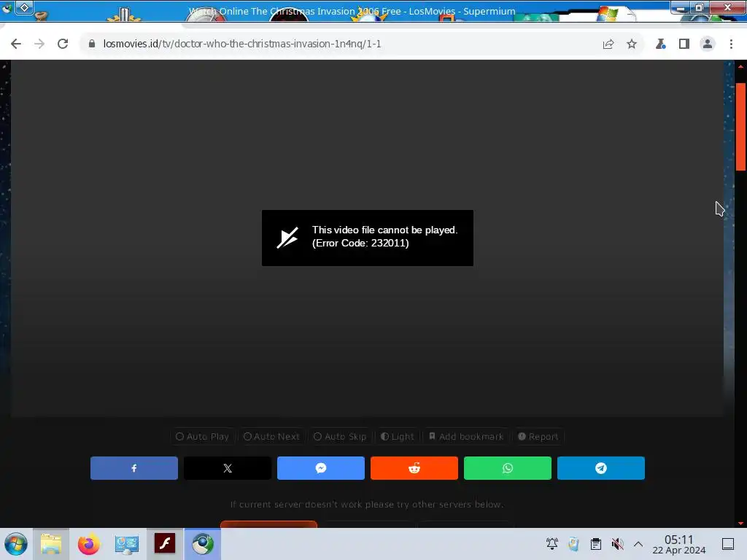The image size is (747, 560).
Task: Toggle the browser side panel
Action: [x=684, y=44]
